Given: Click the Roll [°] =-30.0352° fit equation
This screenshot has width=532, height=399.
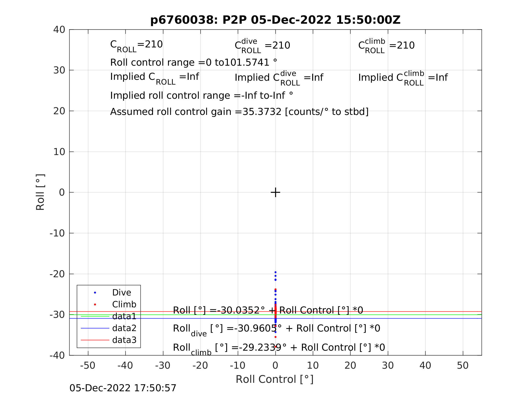Looking at the screenshot, I should (x=268, y=311).
